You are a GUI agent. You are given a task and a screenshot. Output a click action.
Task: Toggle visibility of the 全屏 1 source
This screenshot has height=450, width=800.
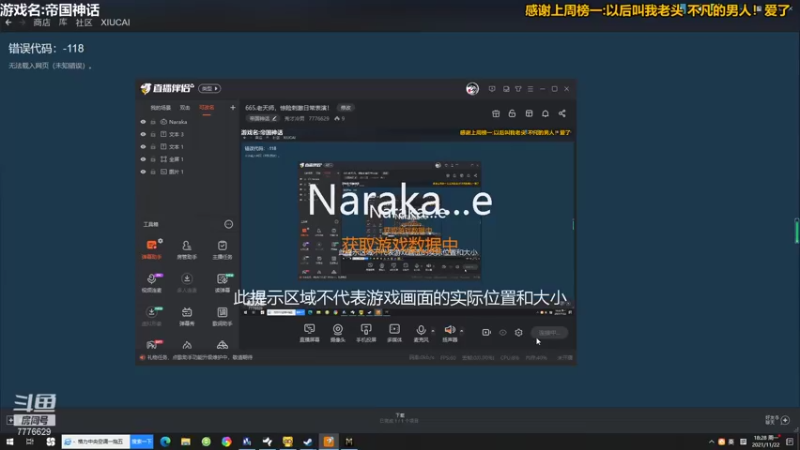143,159
